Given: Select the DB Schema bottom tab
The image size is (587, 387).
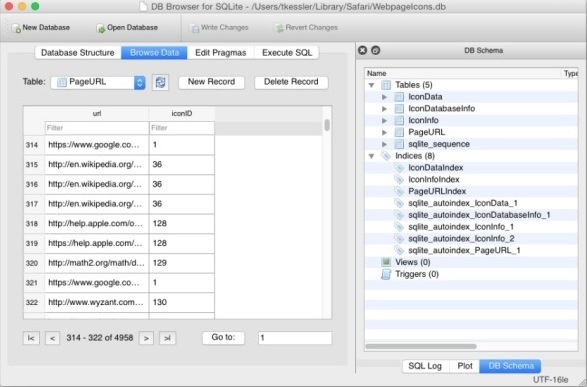Looking at the screenshot, I should 511,366.
